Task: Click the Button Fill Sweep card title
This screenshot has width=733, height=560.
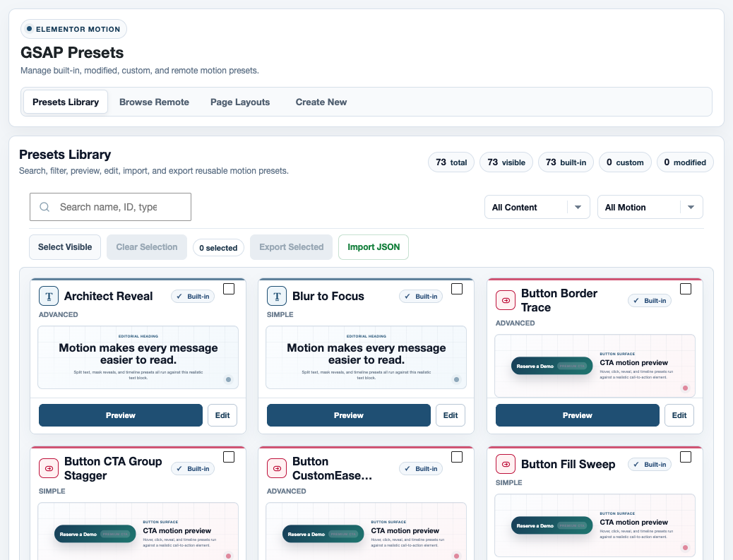Action: (x=568, y=464)
